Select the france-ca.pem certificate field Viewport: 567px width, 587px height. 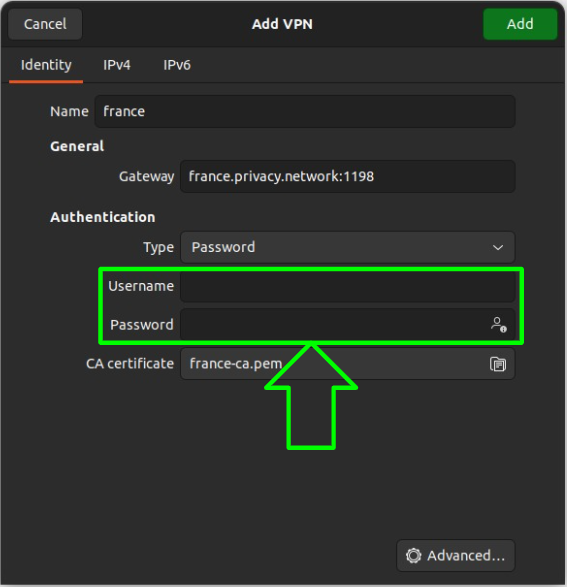(x=348, y=364)
